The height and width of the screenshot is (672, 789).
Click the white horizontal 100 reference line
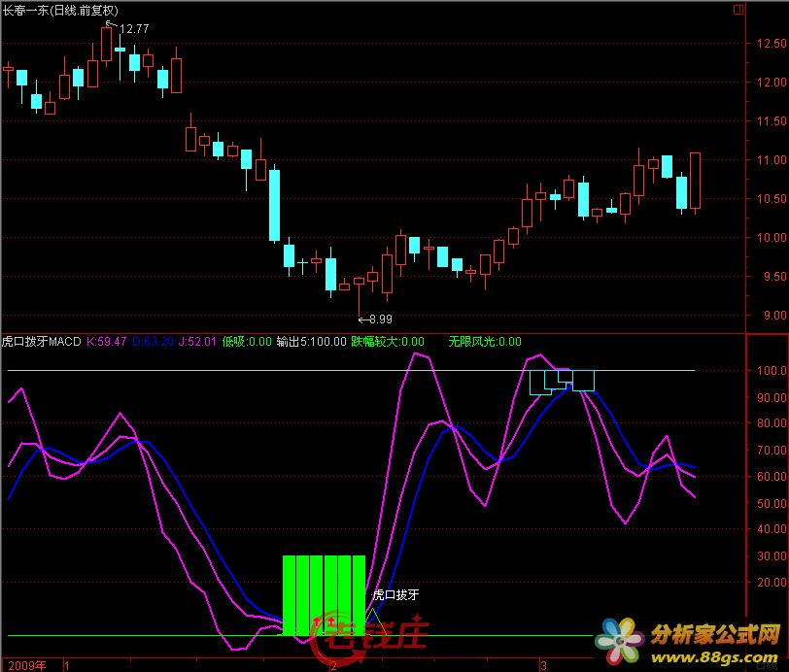point(351,371)
